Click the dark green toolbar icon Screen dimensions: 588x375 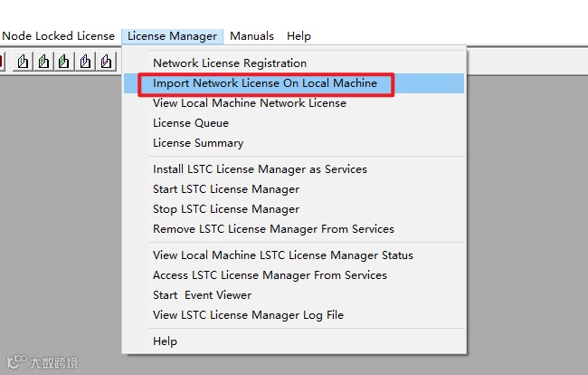pos(64,61)
